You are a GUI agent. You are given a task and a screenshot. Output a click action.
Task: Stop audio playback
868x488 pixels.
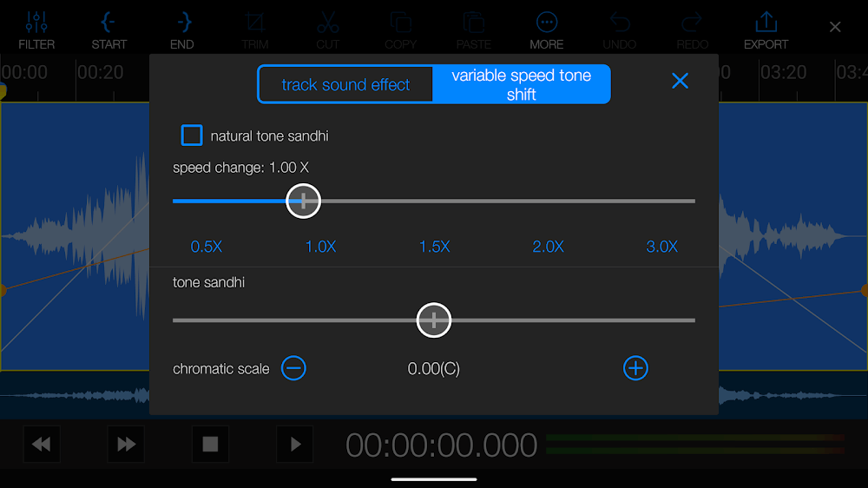pos(210,445)
